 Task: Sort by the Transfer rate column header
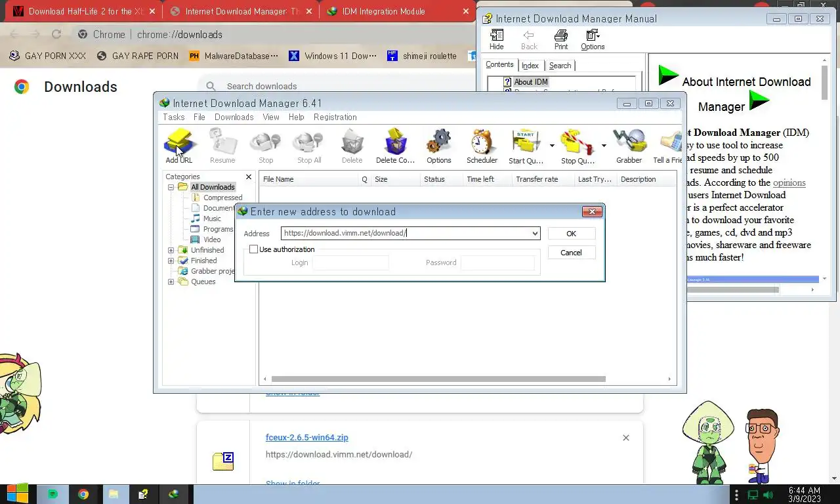click(x=542, y=179)
